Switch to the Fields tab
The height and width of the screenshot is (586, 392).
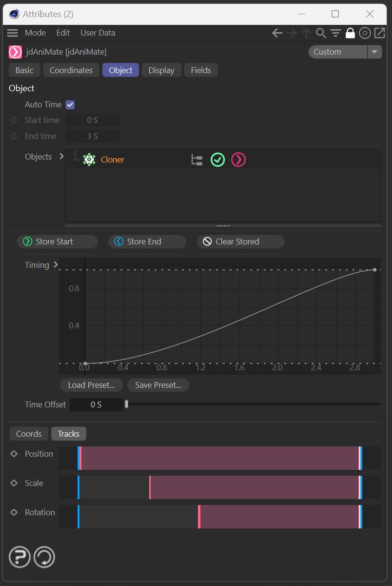pos(200,70)
